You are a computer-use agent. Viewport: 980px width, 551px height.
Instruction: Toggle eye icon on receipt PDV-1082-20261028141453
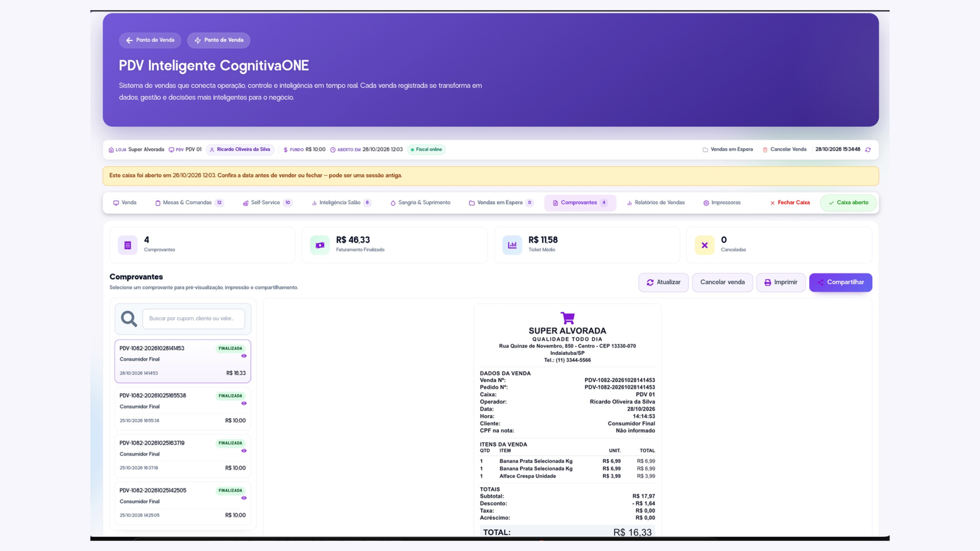(x=244, y=356)
